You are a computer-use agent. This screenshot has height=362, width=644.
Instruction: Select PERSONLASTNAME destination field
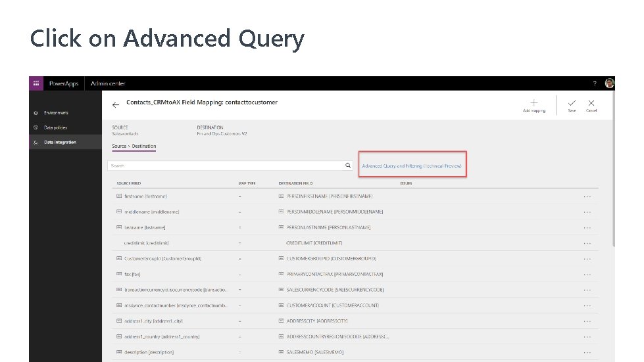(328, 227)
